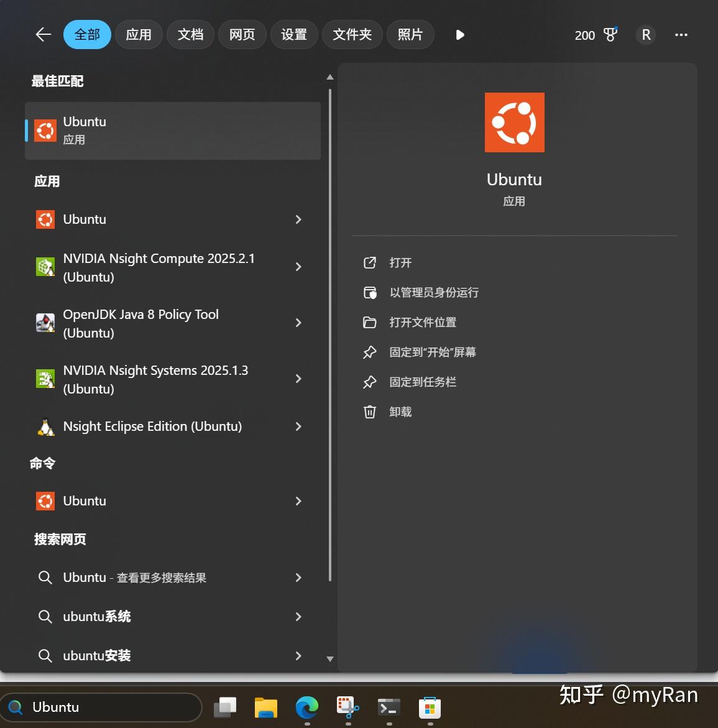
Task: Launch Snipping Tool from the taskbar
Action: 346,707
